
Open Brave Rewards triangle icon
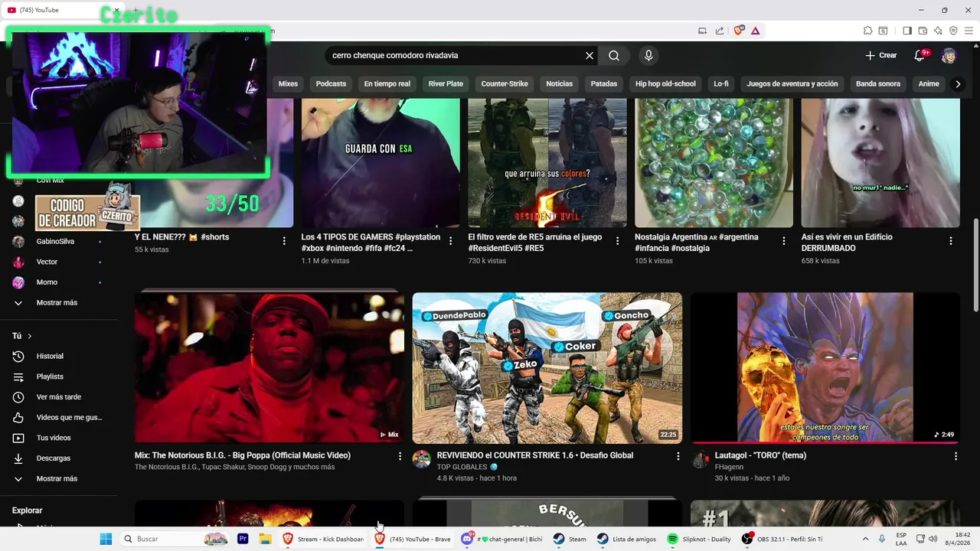coord(755,31)
